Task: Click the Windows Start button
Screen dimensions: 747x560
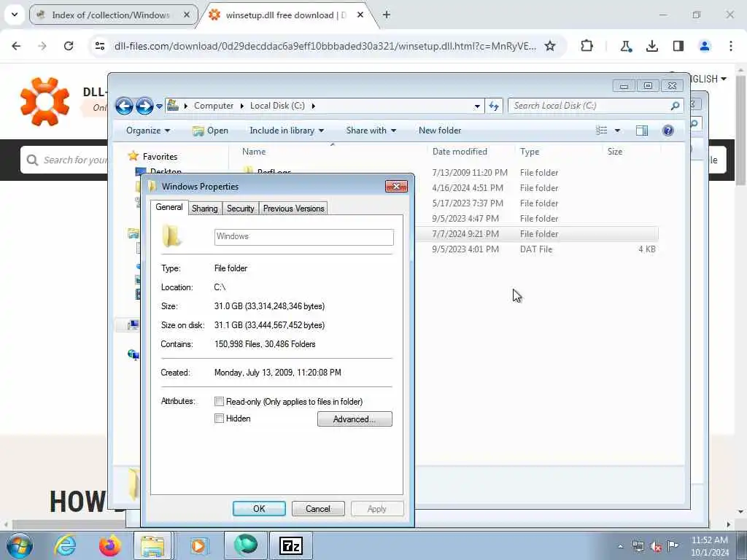Action: coord(20,545)
